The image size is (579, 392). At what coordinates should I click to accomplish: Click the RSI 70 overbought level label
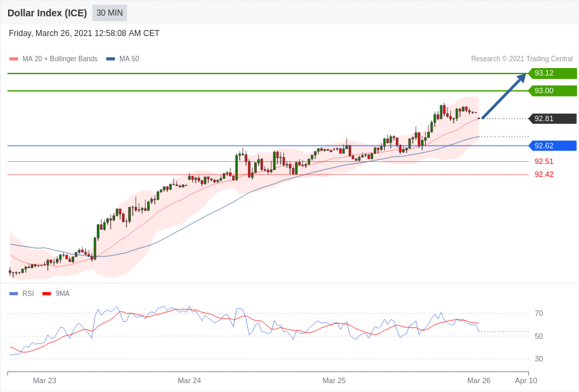click(x=538, y=314)
